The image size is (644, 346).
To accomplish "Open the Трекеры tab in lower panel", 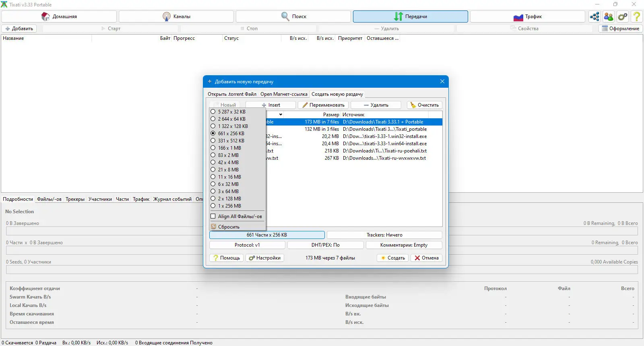I will click(x=75, y=199).
